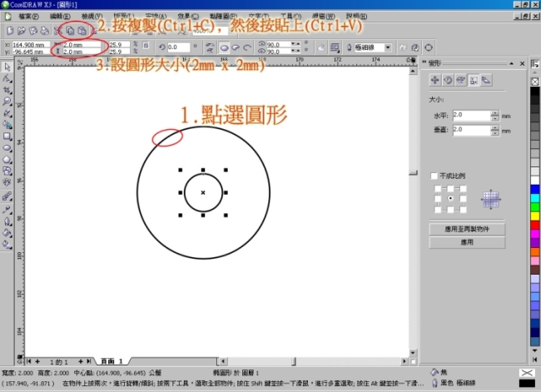
Task: Open the Scale and Mirror docker tab
Action: [x=460, y=80]
